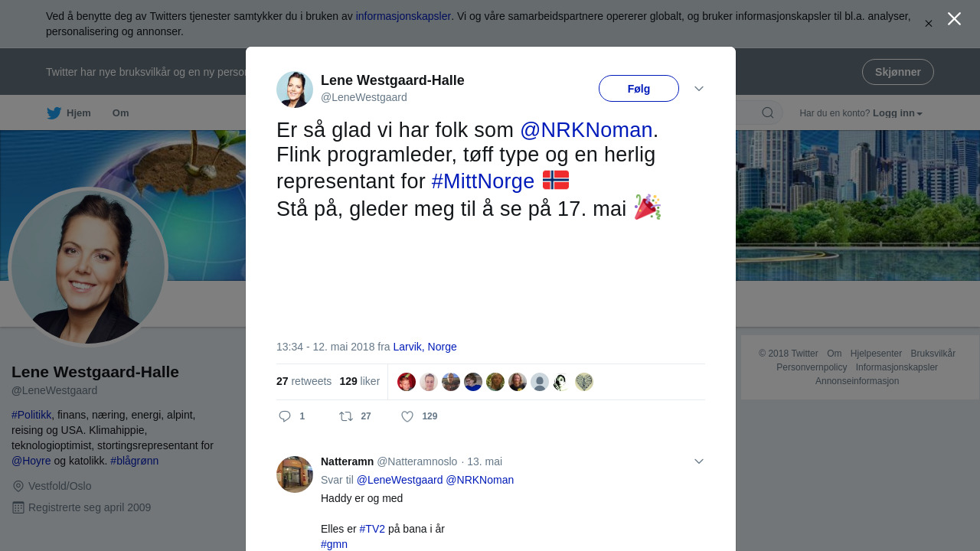This screenshot has width=980, height=551.
Task: Open the Larvik, Norge location link
Action: (x=425, y=347)
